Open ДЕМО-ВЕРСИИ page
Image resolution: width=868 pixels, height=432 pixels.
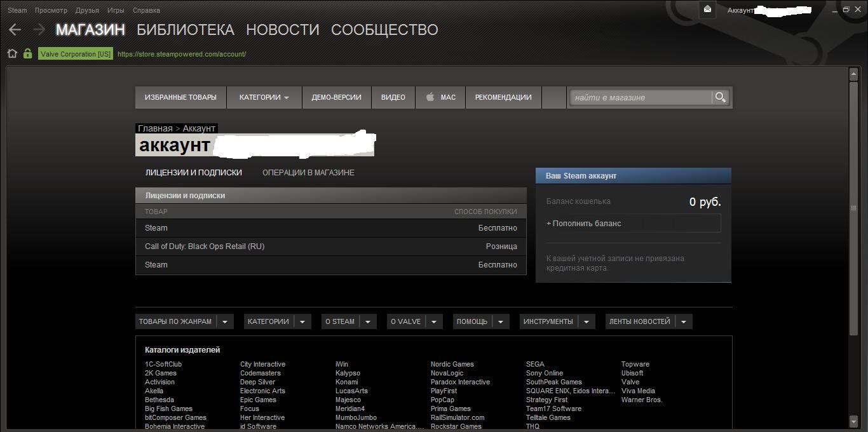[336, 97]
